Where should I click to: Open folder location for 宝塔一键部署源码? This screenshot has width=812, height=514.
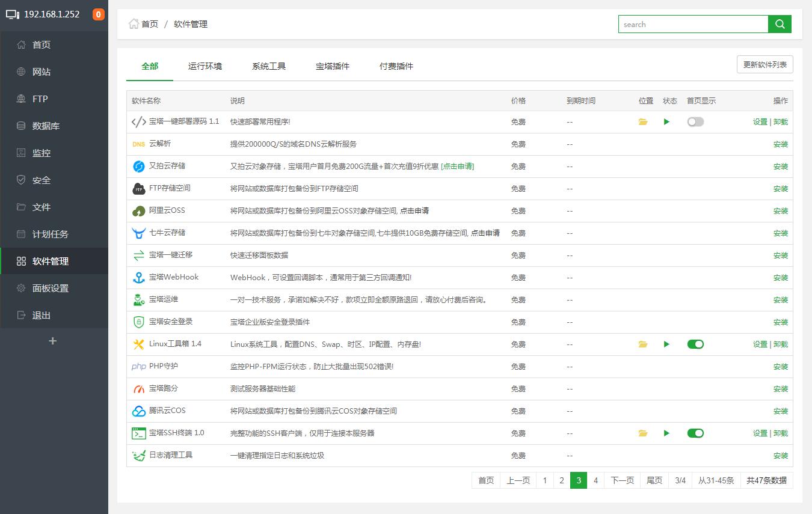[x=643, y=122]
